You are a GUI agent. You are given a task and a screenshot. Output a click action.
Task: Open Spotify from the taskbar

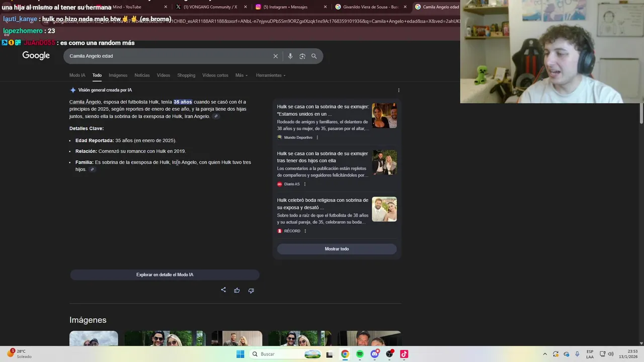[x=360, y=354]
